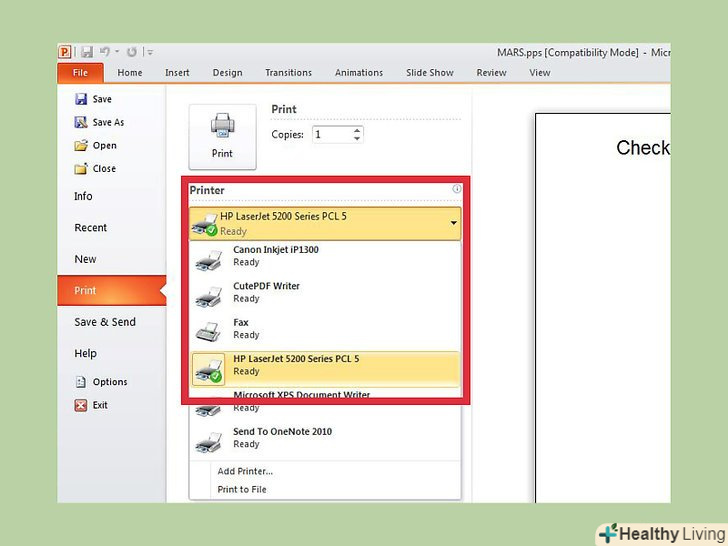Viewport: 728px width, 546px height.
Task: Click the PowerPoint application icon in title bar
Action: tap(65, 52)
